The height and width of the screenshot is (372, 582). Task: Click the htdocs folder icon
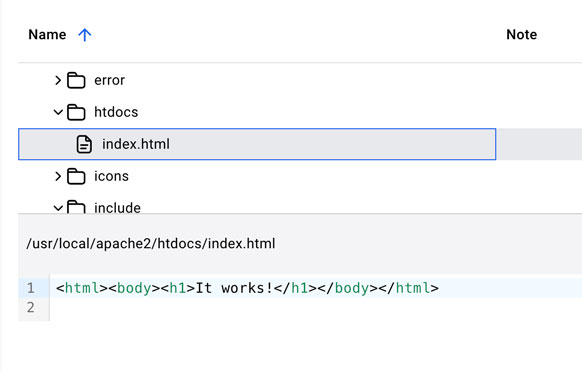[76, 112]
